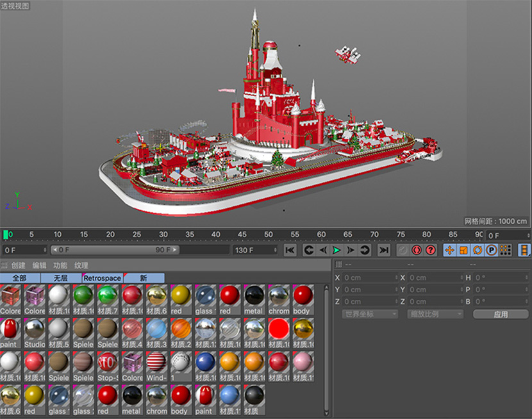Viewport: 532px width, 419px height.
Task: Switch to the 全部 layer tab
Action: (x=20, y=278)
